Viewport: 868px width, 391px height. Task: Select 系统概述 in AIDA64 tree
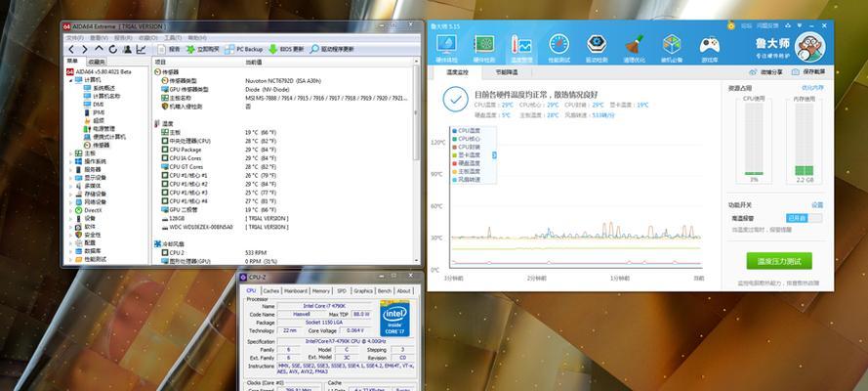(x=99, y=88)
